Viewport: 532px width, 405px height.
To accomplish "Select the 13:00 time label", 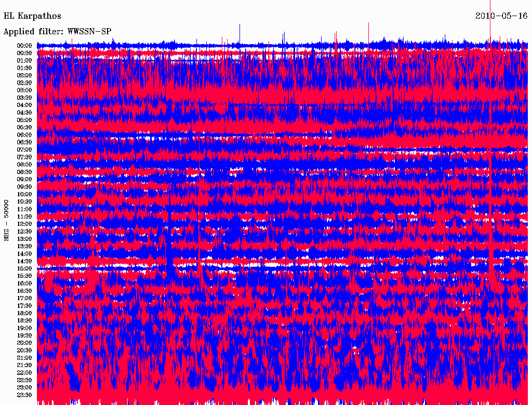I will coord(24,239).
